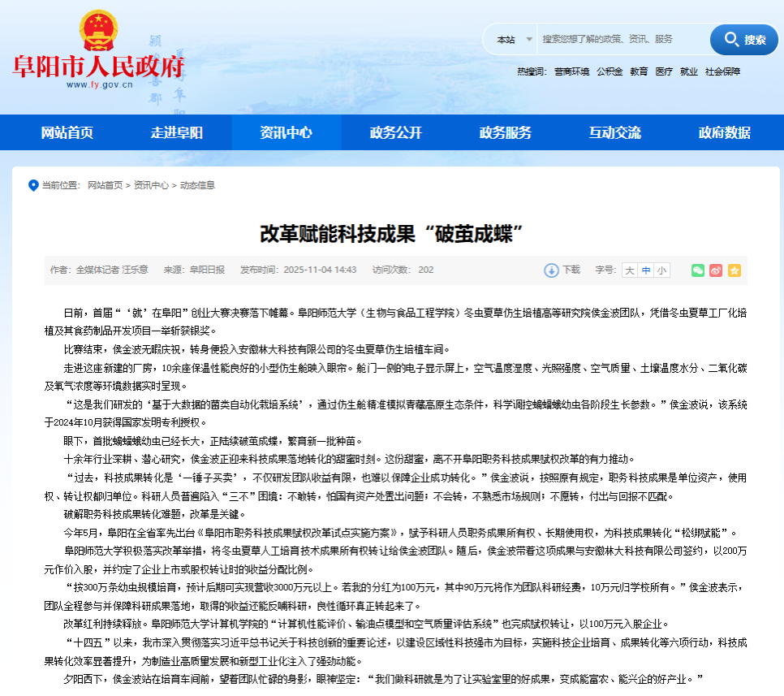Click the blue 搜索 search button

coord(744,39)
